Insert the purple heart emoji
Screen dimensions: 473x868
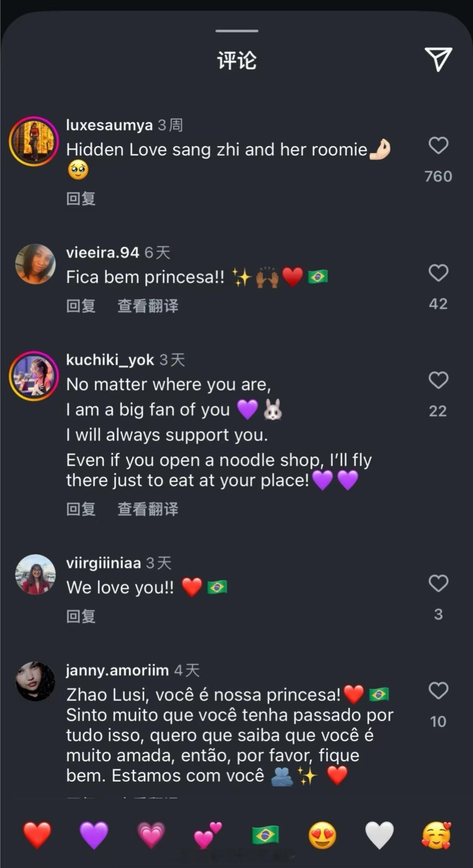coord(94,835)
